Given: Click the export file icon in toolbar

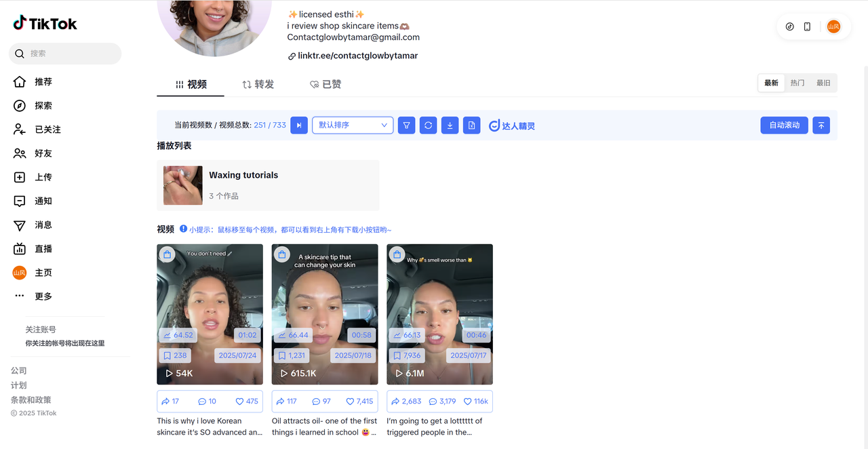Looking at the screenshot, I should tap(471, 125).
